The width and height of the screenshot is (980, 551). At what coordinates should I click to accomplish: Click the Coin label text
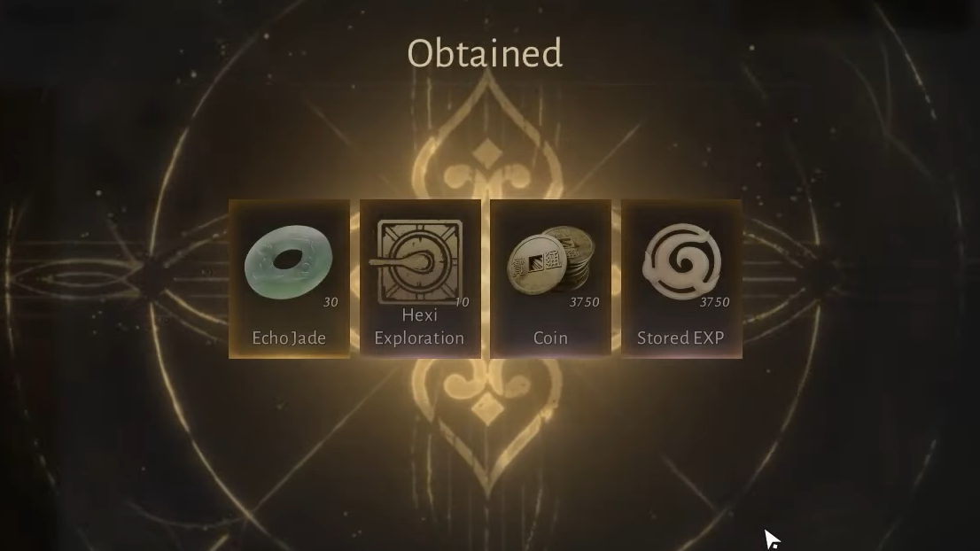[x=550, y=338]
